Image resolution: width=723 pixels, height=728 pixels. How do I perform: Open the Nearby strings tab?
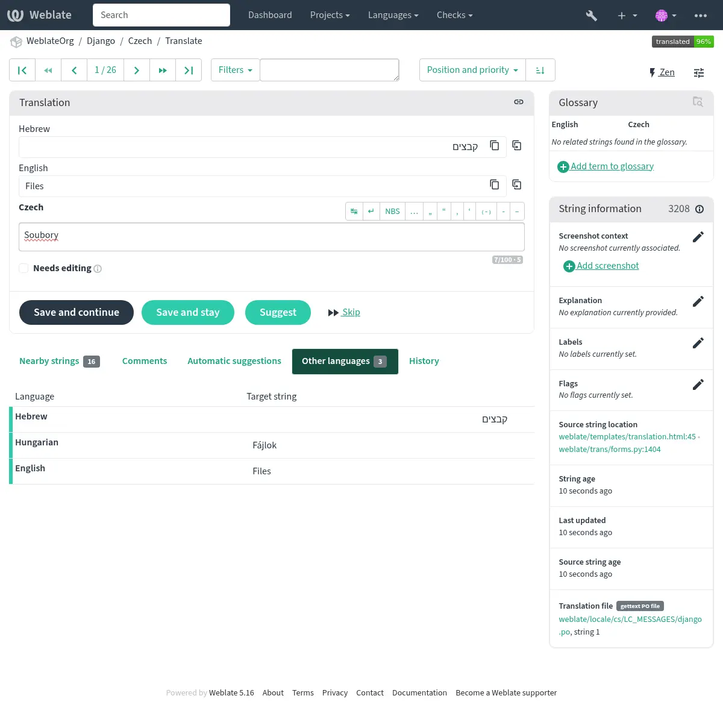pos(49,362)
